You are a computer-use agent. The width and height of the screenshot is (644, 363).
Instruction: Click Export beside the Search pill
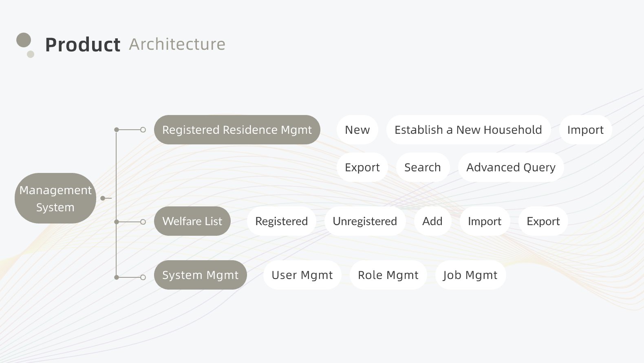(x=362, y=167)
